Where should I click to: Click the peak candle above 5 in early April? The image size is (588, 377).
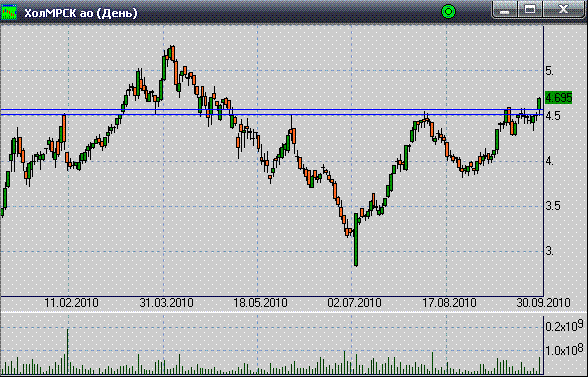click(x=172, y=53)
